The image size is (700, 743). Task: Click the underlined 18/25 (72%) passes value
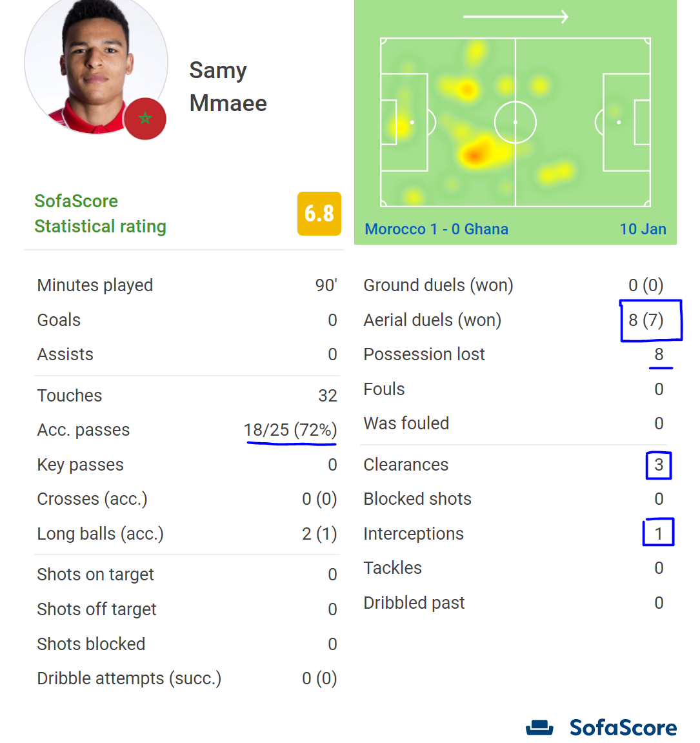(290, 430)
